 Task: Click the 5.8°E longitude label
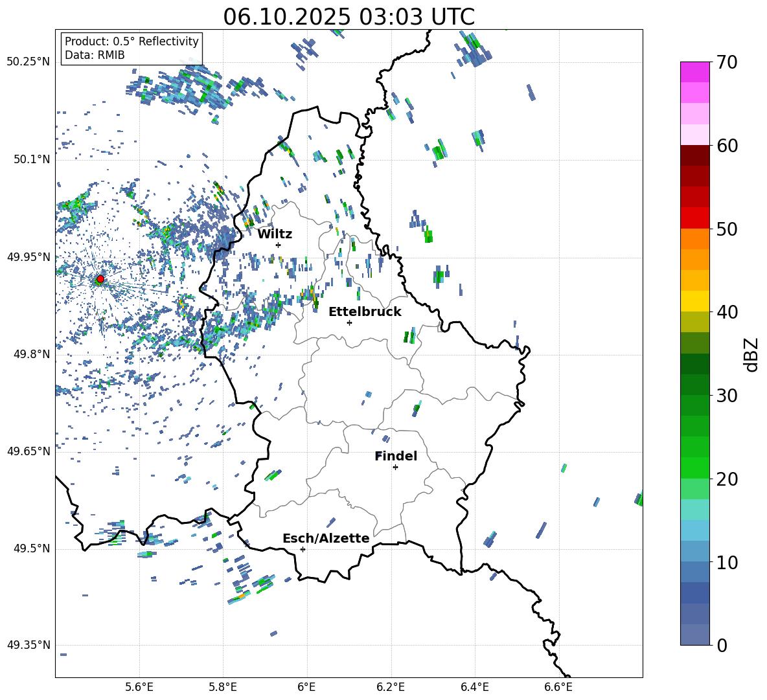(x=223, y=688)
